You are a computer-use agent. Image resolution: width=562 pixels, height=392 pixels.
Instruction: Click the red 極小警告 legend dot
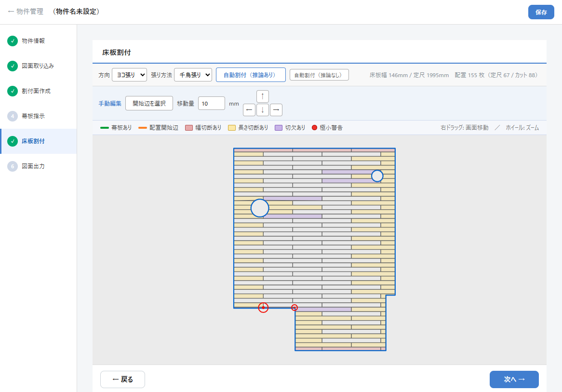pyautogui.click(x=314, y=128)
